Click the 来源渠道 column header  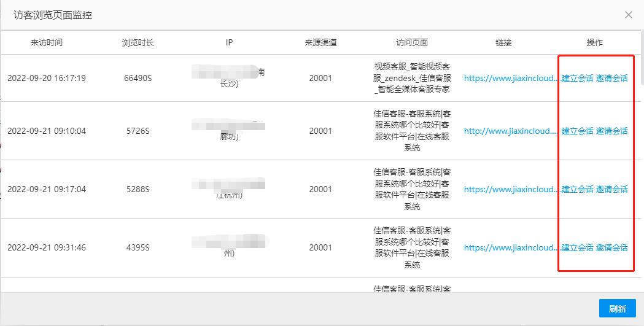pos(320,42)
